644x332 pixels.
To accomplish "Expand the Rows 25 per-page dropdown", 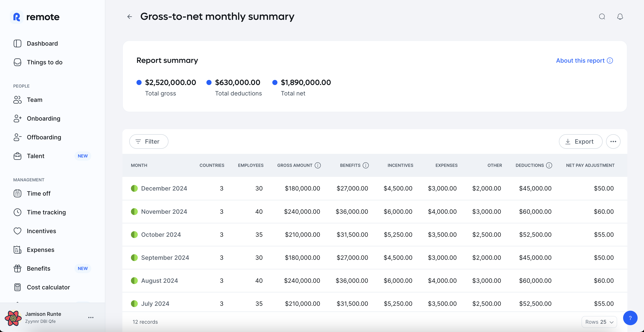I will click(x=599, y=322).
